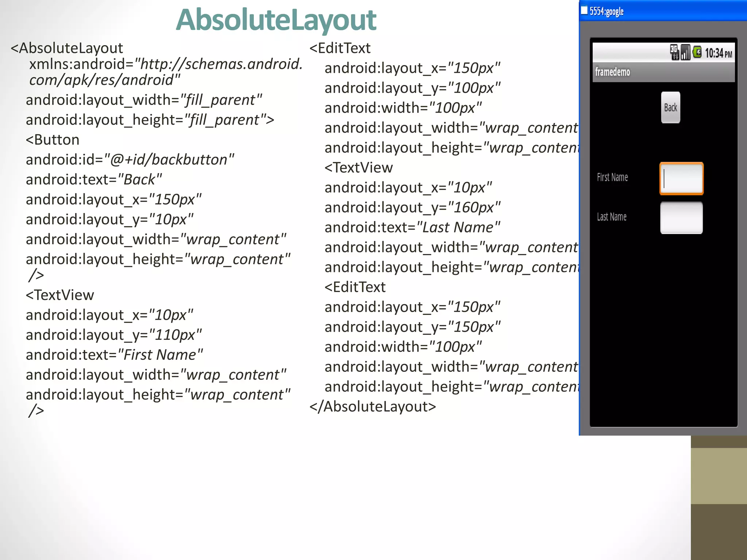Click the 10:34 PM clock in status bar
This screenshot has height=560, width=747.
click(x=718, y=53)
